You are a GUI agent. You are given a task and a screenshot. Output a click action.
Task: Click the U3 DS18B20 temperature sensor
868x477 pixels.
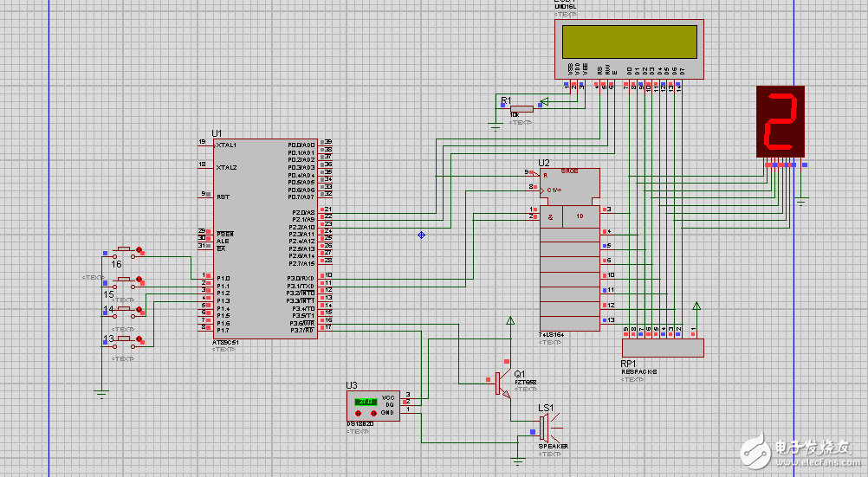[x=373, y=405]
